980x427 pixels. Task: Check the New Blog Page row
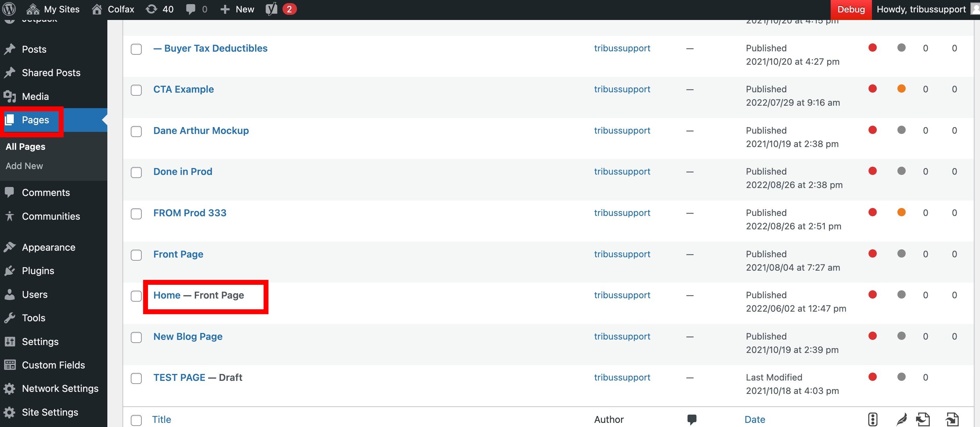tap(136, 337)
